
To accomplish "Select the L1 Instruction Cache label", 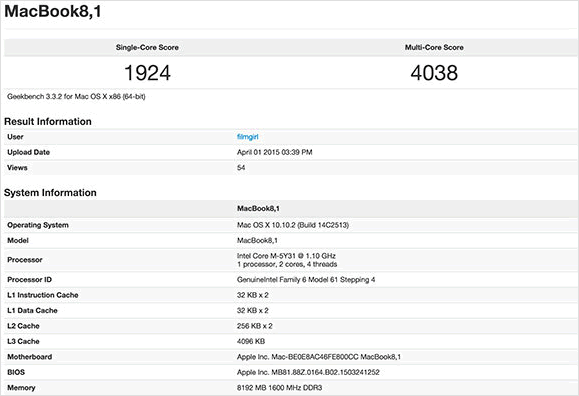I will point(42,295).
